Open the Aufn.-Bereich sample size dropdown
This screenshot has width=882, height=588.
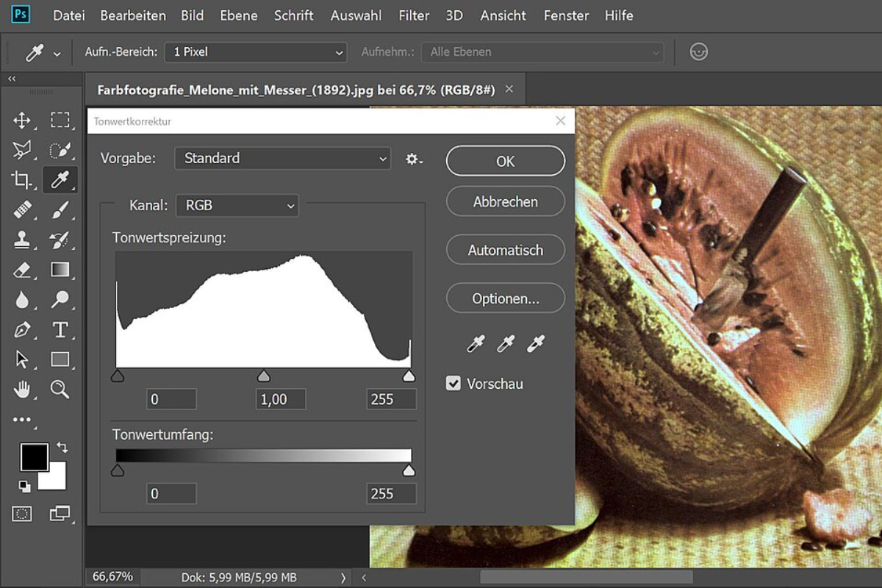click(256, 51)
